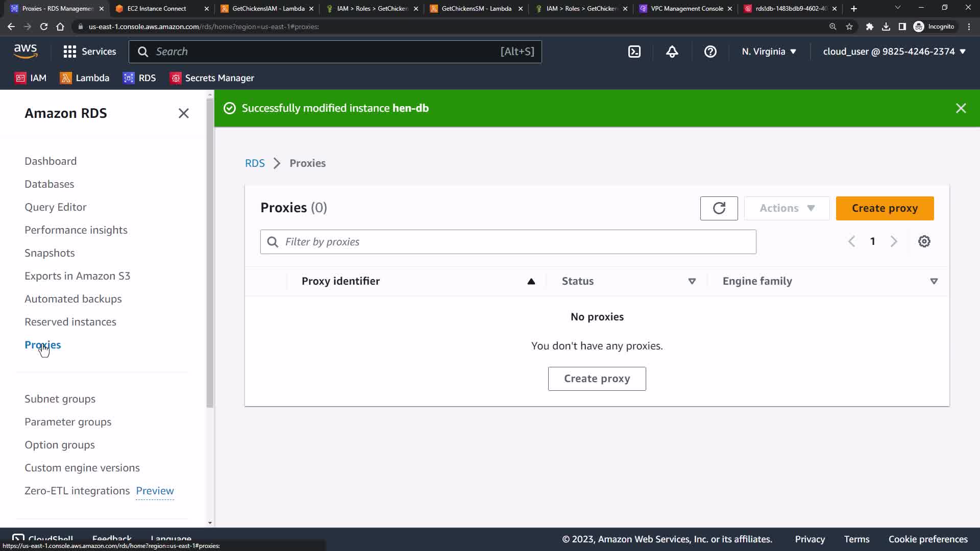Click the AWS logo home icon

point(26,51)
